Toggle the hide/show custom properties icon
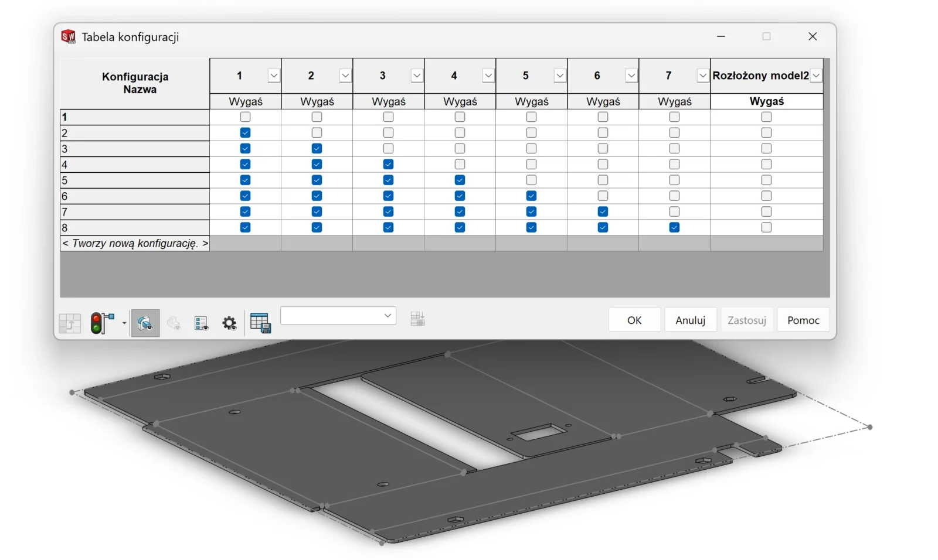938x560 pixels. [202, 323]
